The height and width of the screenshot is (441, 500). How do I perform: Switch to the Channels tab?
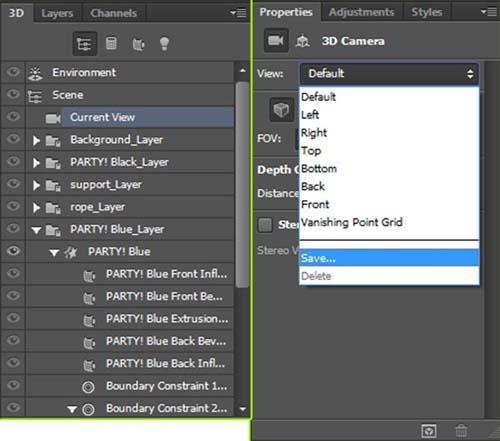click(x=113, y=13)
